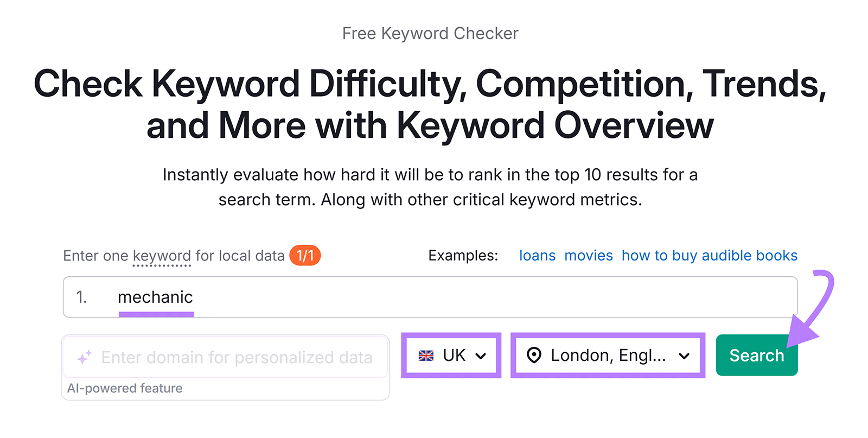Click the AI sparkle icon in domain field
Viewport: 868px width, 438px height.
[x=82, y=357]
